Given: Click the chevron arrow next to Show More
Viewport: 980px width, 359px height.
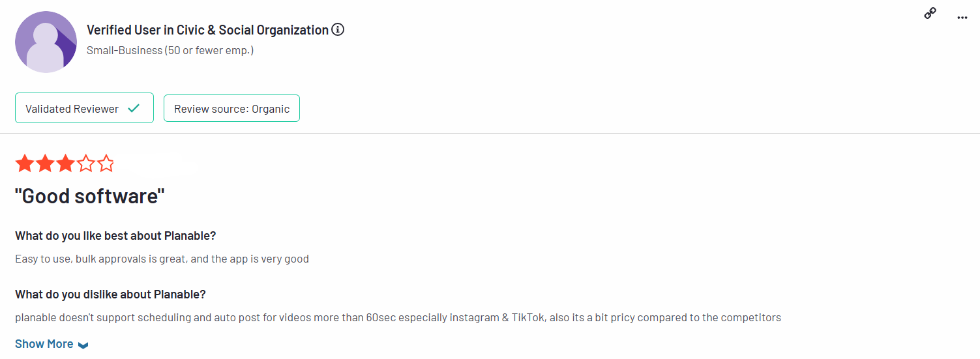Looking at the screenshot, I should tap(83, 345).
